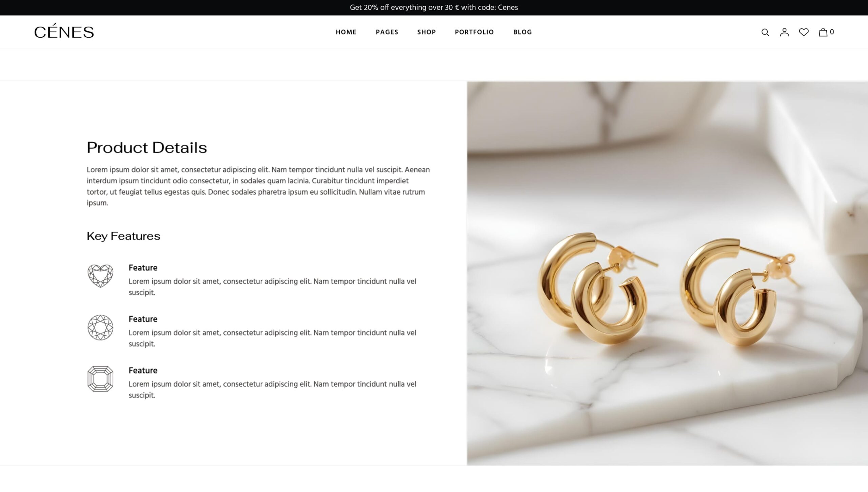Open the HOME menu item
868x492 pixels.
(346, 32)
